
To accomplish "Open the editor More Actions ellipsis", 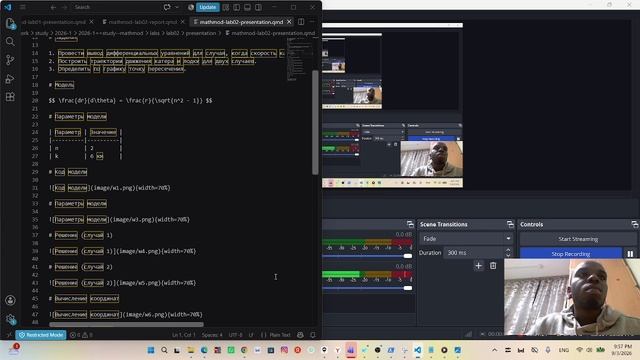I will click(x=312, y=22).
